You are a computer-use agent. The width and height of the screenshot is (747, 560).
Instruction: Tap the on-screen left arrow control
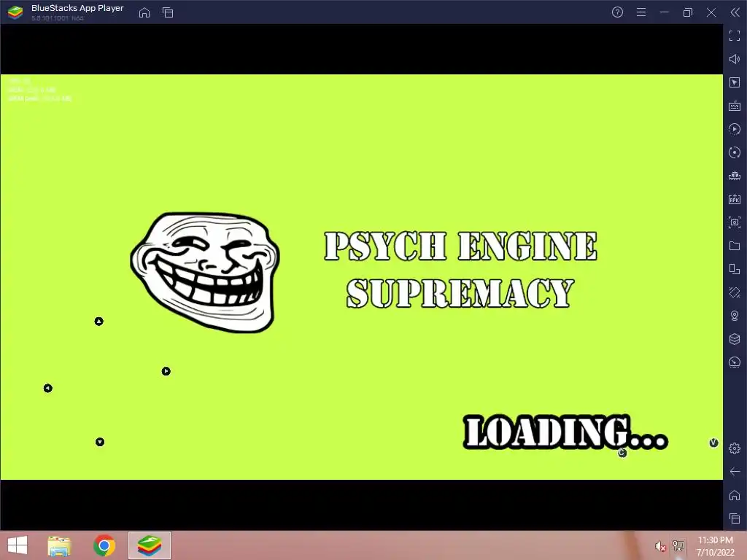[47, 388]
